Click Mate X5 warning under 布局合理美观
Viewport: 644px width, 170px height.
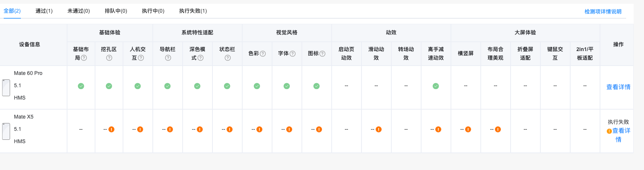pyautogui.click(x=498, y=129)
